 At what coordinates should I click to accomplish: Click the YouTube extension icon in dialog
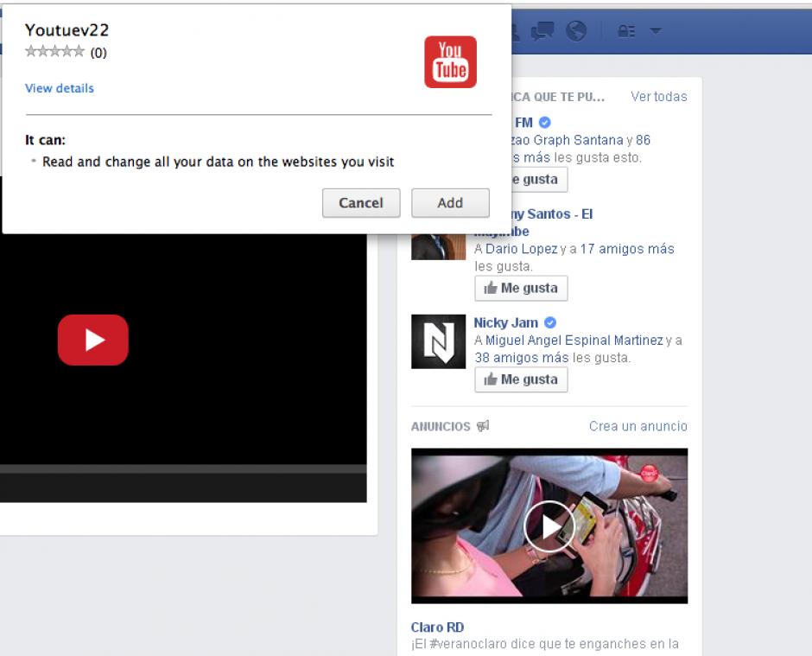point(450,61)
